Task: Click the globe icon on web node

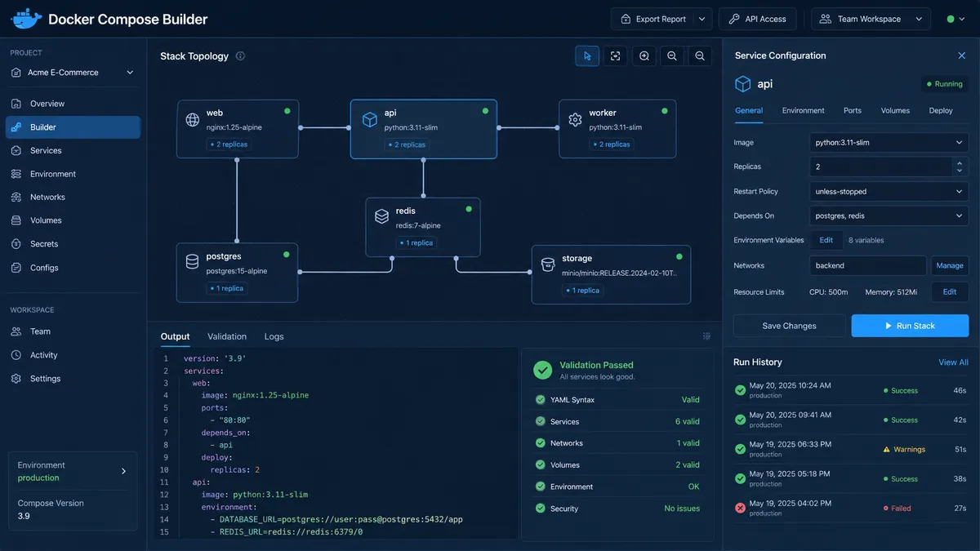Action: click(193, 120)
